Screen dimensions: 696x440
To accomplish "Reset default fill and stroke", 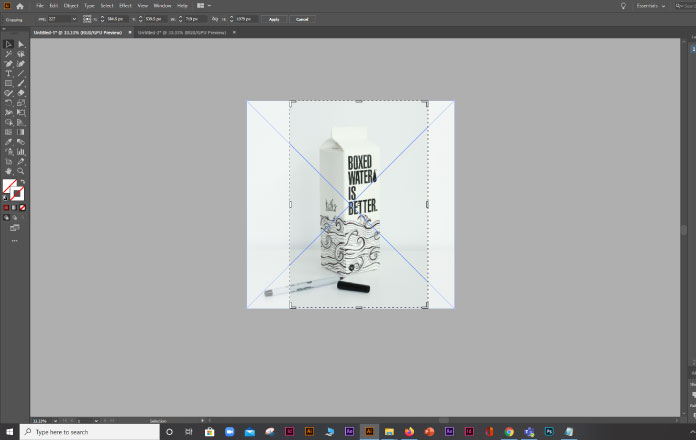I will [x=6, y=198].
